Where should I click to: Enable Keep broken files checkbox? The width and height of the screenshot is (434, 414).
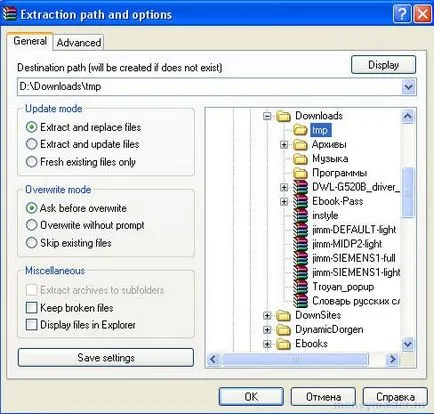click(x=31, y=307)
